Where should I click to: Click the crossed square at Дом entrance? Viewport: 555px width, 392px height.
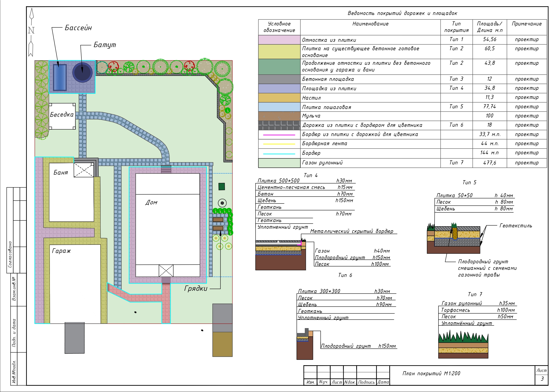pos(166,270)
